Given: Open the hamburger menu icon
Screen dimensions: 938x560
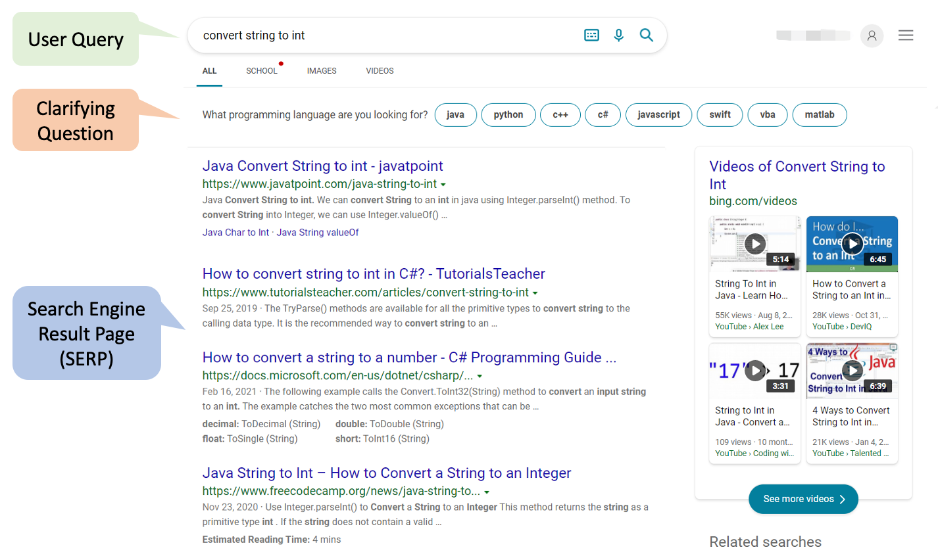Looking at the screenshot, I should [906, 35].
